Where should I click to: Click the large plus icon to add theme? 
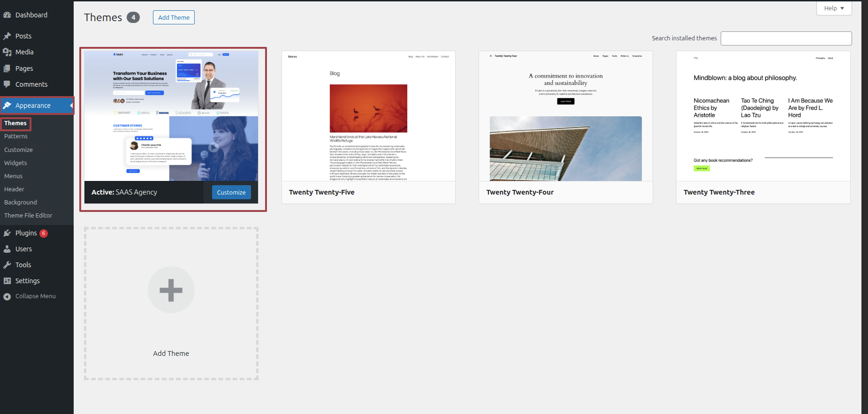pos(171,290)
